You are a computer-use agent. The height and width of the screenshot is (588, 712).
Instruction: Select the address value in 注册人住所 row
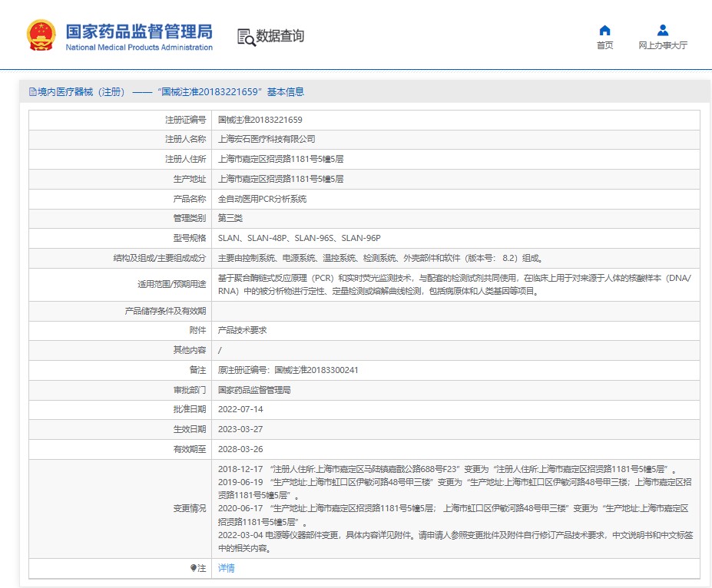pos(280,159)
